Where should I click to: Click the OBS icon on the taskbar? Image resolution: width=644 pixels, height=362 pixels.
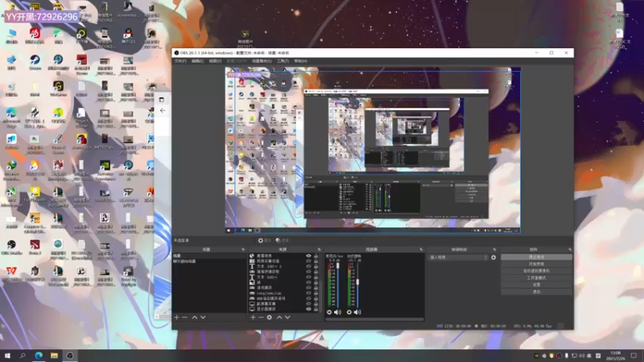[70, 356]
